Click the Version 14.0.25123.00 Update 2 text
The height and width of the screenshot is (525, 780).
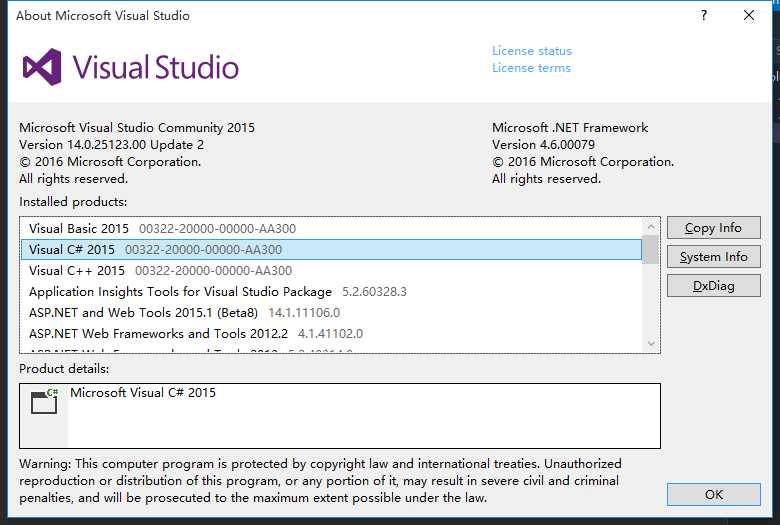pyautogui.click(x=111, y=145)
